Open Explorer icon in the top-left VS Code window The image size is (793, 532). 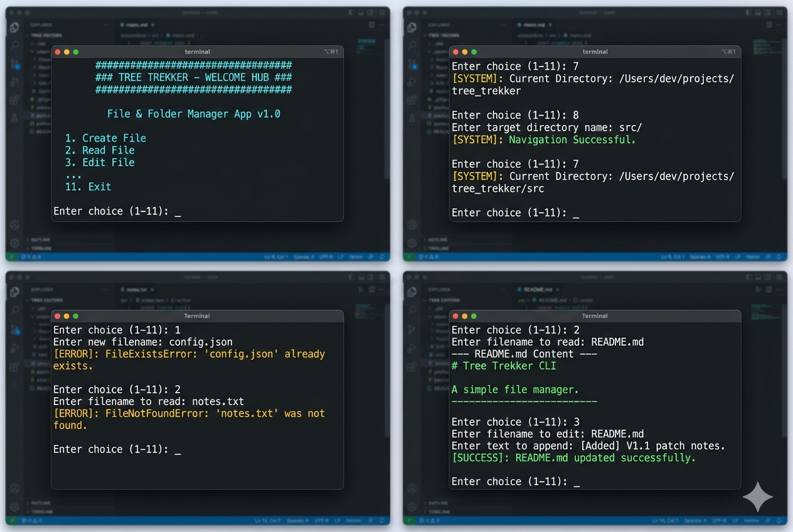point(14,27)
